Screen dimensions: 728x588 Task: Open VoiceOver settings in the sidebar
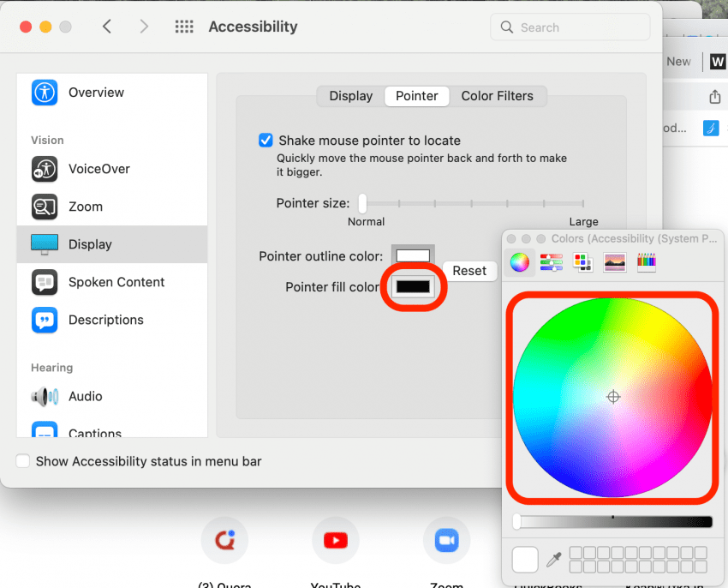coord(97,169)
